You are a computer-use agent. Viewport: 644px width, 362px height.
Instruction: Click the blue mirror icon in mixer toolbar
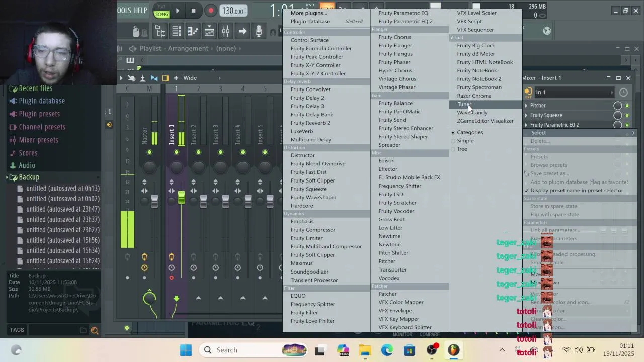click(154, 78)
